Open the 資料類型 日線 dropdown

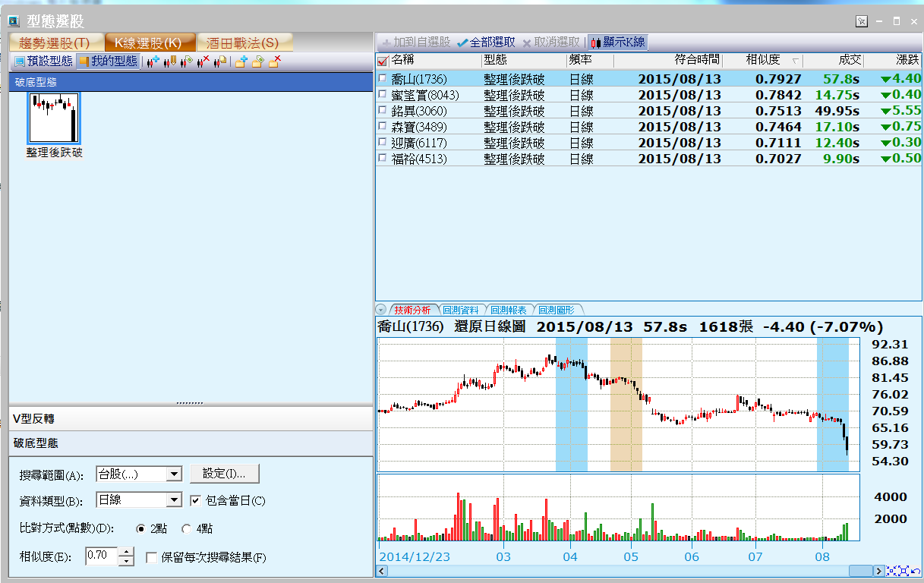174,500
